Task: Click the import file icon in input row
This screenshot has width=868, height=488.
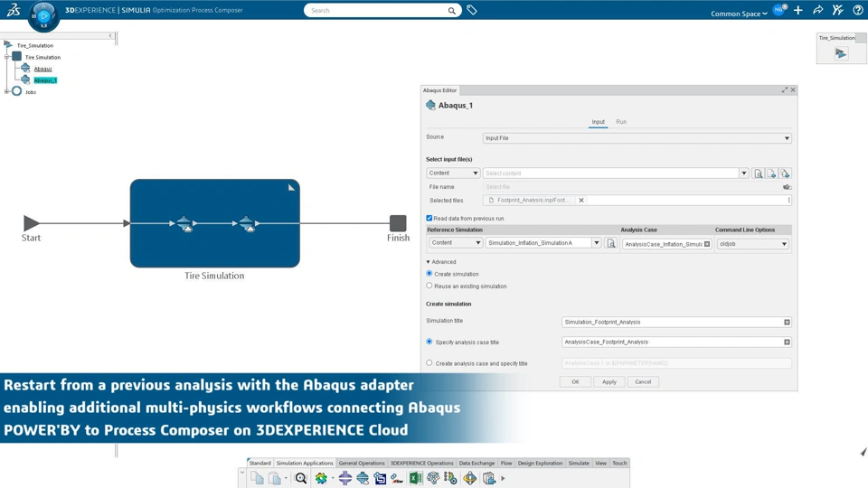Action: pos(785,174)
